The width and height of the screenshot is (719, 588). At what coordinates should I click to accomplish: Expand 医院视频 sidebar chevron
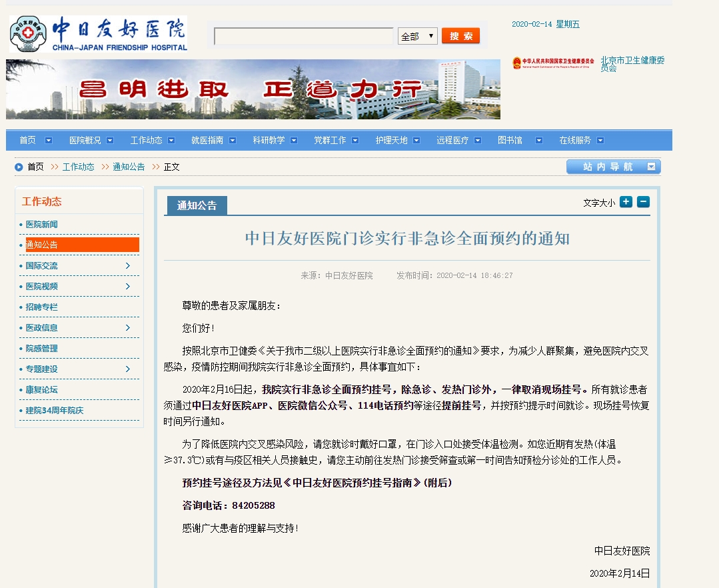(x=128, y=286)
